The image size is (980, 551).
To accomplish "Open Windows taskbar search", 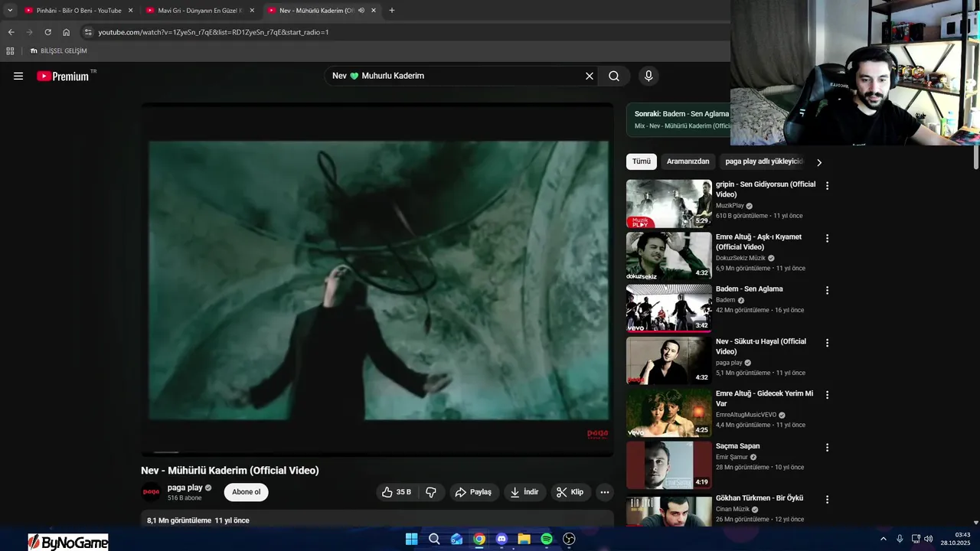I will (x=434, y=539).
